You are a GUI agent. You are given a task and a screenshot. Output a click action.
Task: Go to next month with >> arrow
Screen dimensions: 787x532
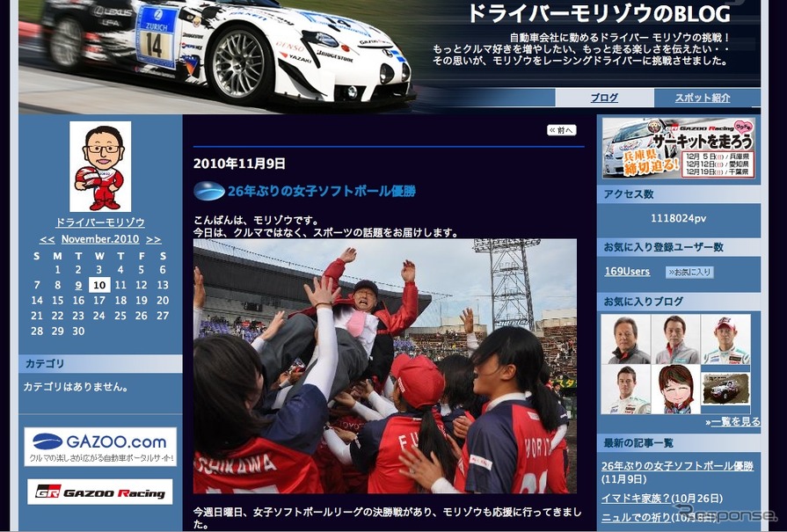click(x=154, y=239)
